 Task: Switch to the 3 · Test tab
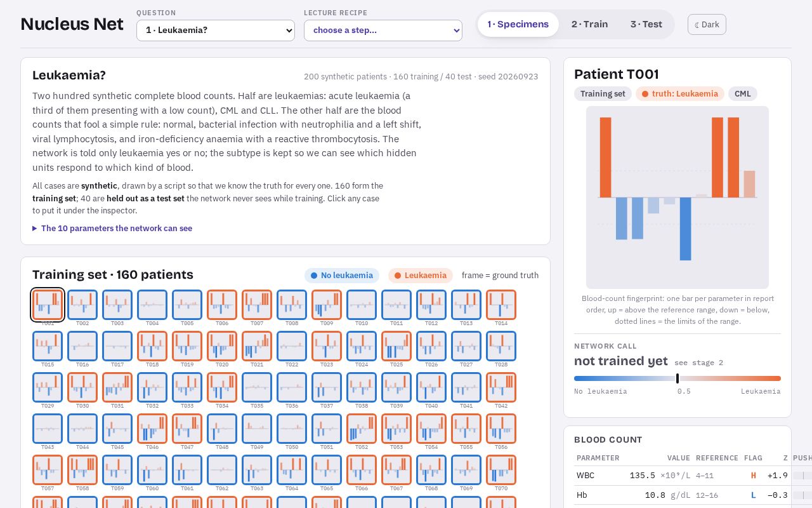[646, 24]
